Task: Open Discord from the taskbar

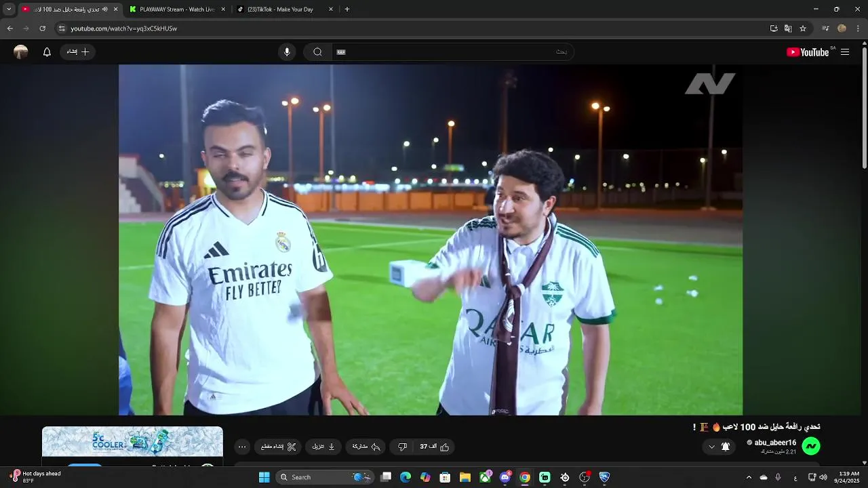Action: (x=505, y=477)
